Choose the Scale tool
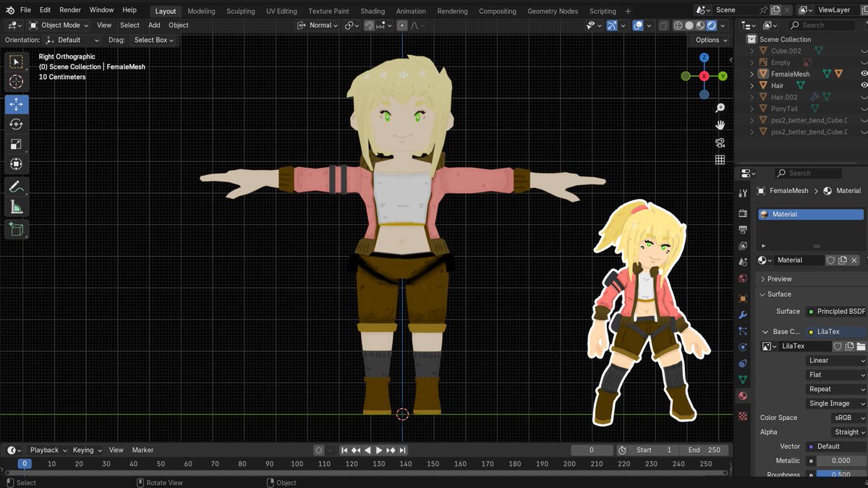This screenshot has height=488, width=868. 17,145
